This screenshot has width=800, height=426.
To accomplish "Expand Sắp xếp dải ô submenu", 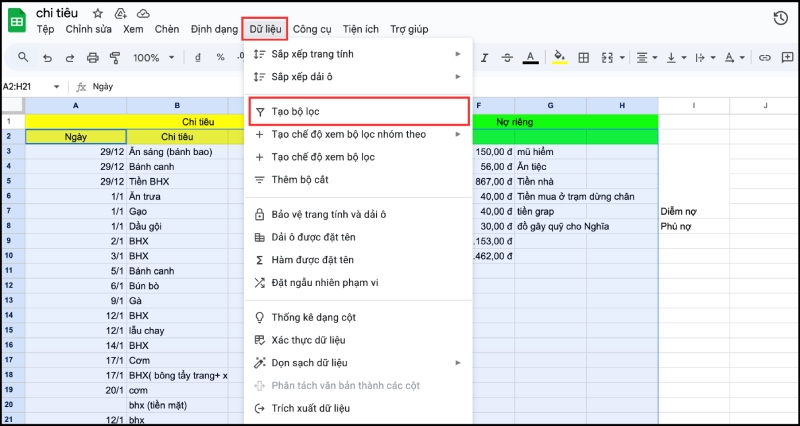I will pyautogui.click(x=358, y=77).
